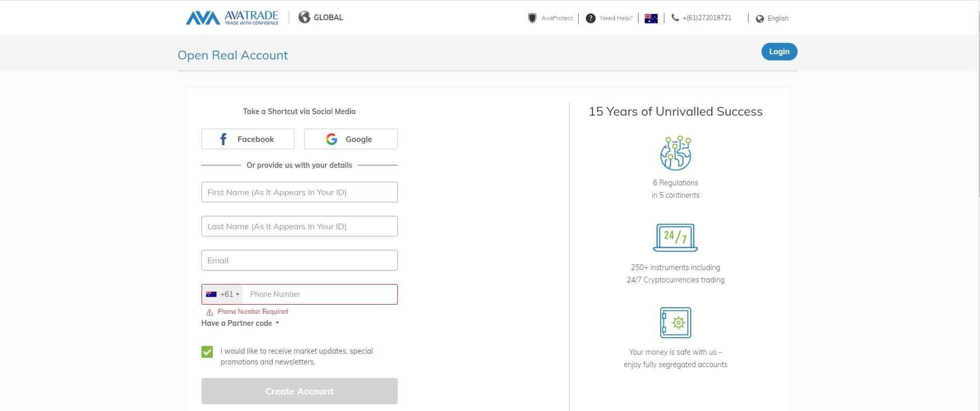Click the 6 Regulations globe network icon
980x411 pixels.
(x=676, y=153)
